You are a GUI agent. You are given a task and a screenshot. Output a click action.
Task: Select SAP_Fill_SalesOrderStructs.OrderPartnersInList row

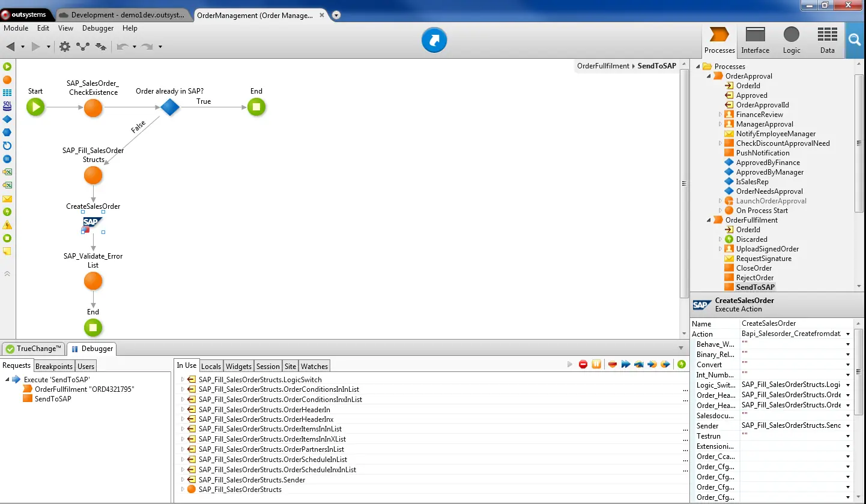(271, 449)
